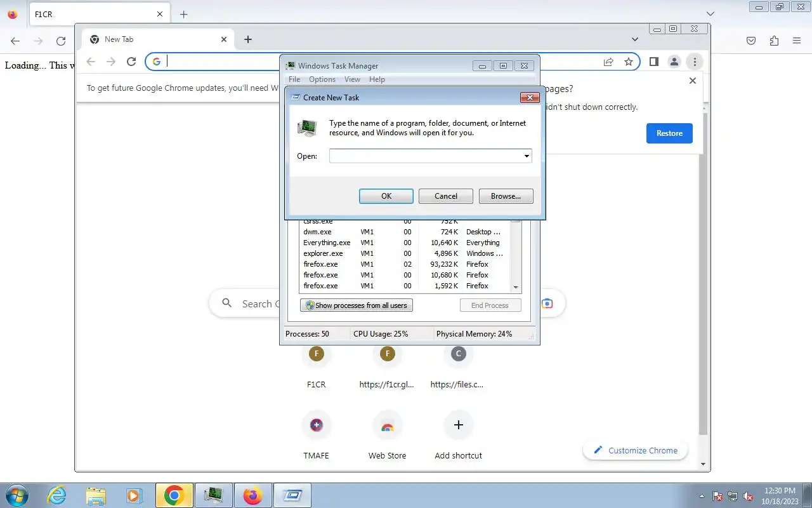This screenshot has width=812, height=508.
Task: Select the F1CR tab in Firefox
Action: click(99, 14)
